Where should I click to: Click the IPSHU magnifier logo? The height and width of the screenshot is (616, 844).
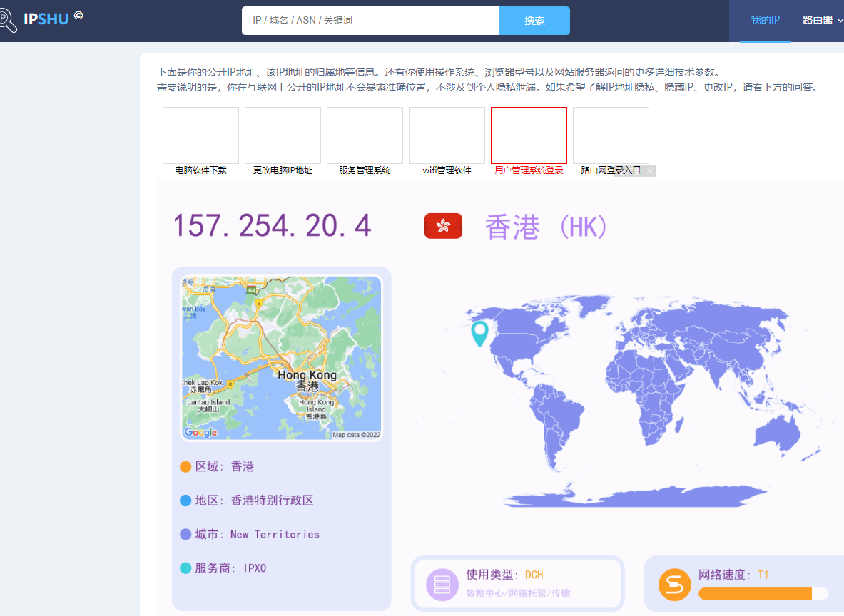pos(8,19)
